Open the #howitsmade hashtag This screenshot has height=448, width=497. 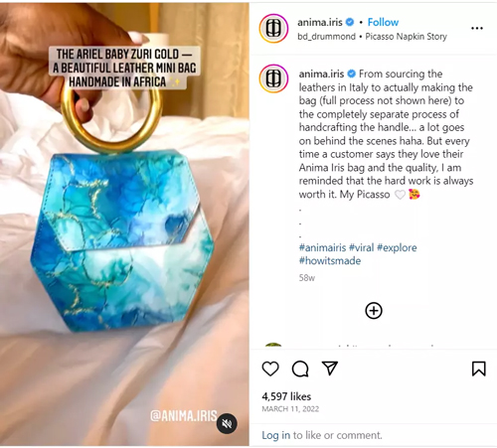330,261
